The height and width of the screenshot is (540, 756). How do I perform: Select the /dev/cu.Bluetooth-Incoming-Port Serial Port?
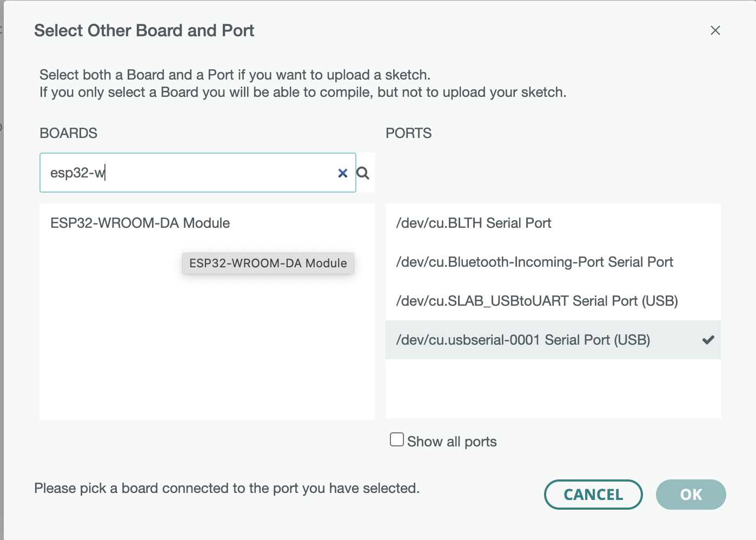pyautogui.click(x=553, y=262)
